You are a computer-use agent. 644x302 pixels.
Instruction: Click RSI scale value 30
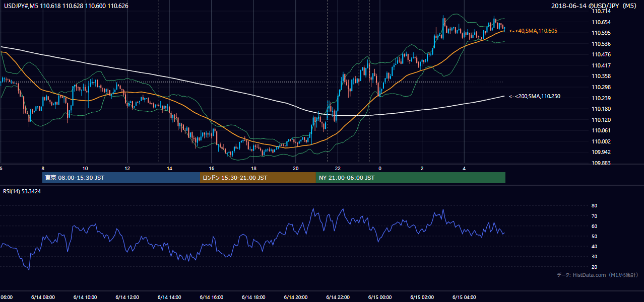pos(595,257)
